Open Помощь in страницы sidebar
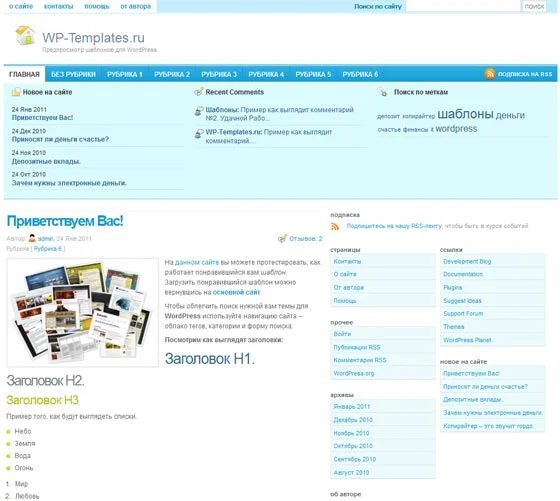 345,301
